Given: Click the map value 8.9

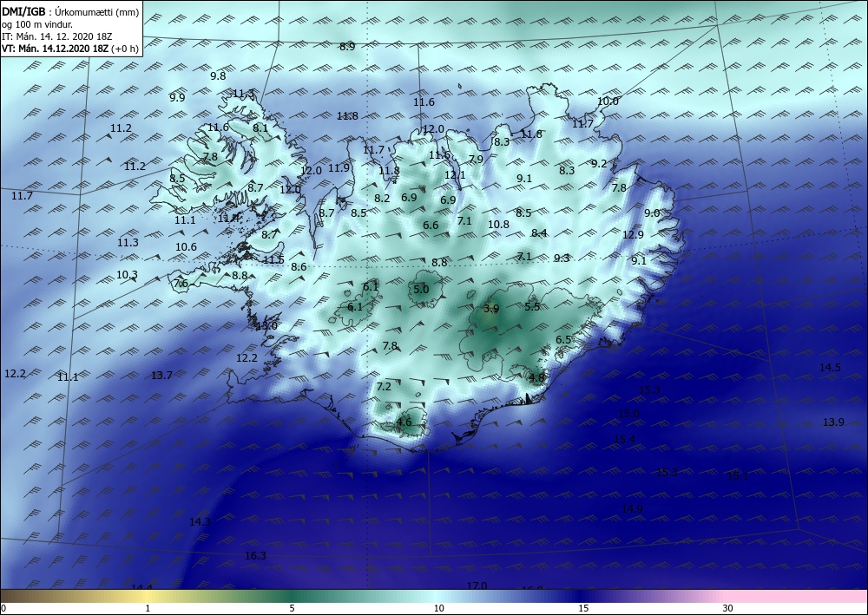Looking at the screenshot, I should (x=348, y=47).
